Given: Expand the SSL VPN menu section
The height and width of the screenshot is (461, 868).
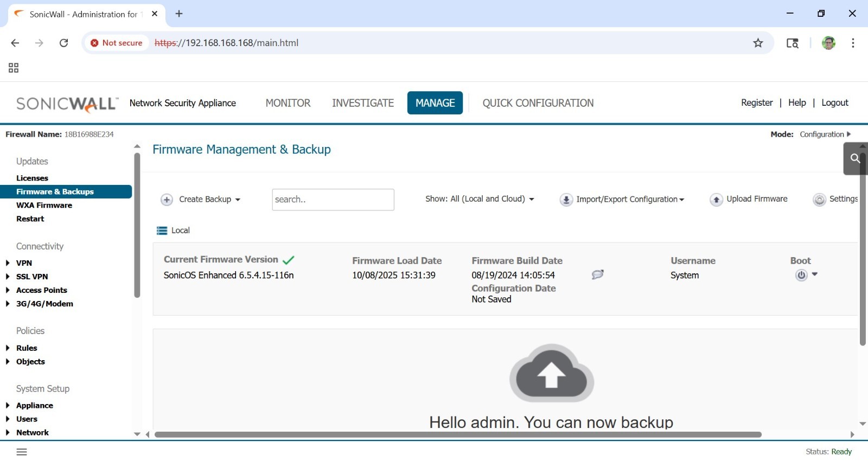Looking at the screenshot, I should pos(8,277).
